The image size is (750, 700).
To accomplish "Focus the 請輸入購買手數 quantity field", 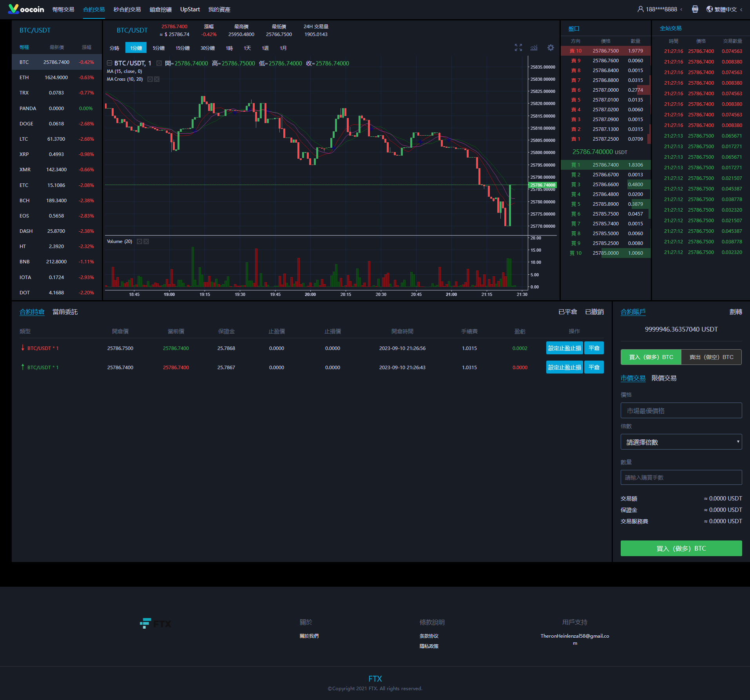I will click(x=681, y=477).
